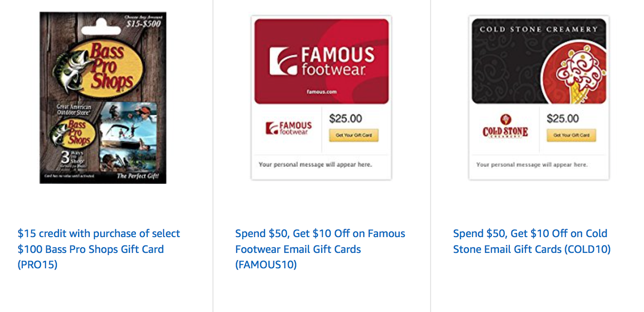Click the $25.00 price on Cold Stone card
The image size is (644, 312).
point(563,119)
